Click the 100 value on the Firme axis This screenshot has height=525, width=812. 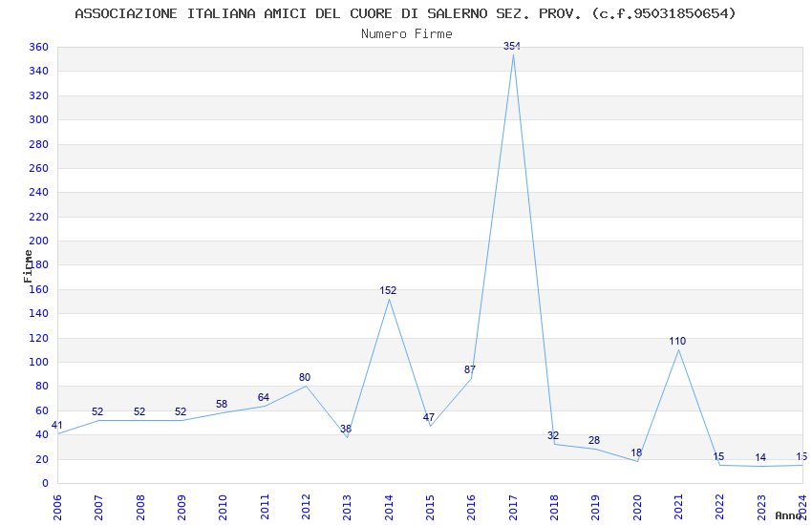(x=39, y=362)
